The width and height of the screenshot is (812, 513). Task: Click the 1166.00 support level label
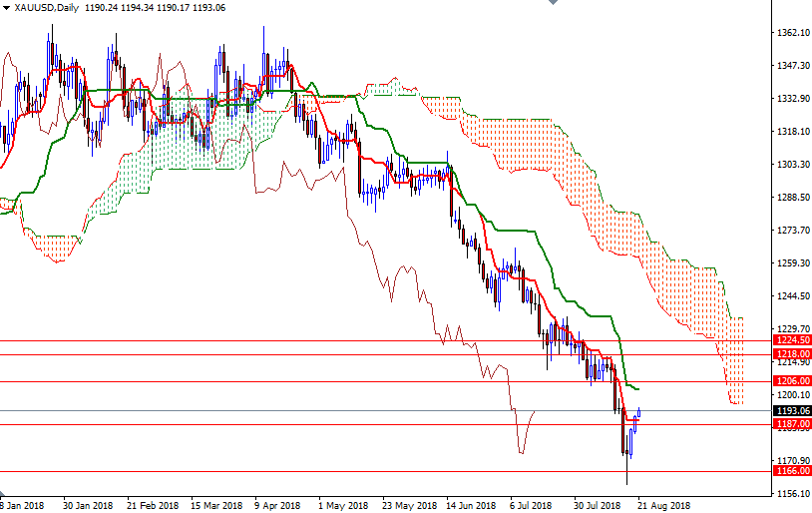point(792,471)
